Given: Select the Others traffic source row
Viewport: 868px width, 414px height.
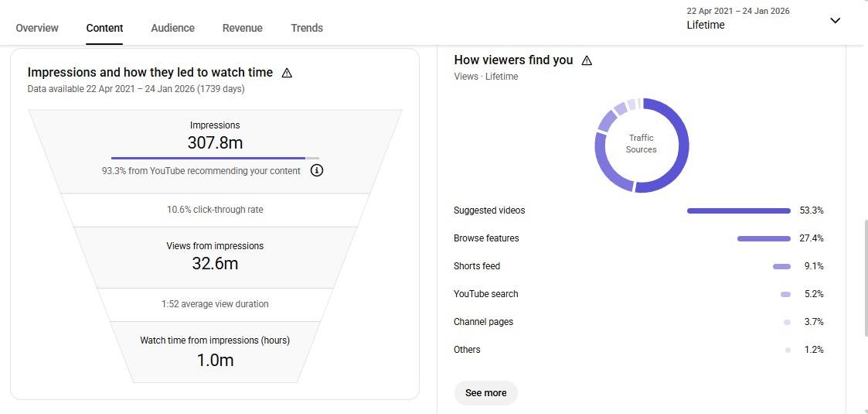Looking at the screenshot, I should tap(467, 350).
